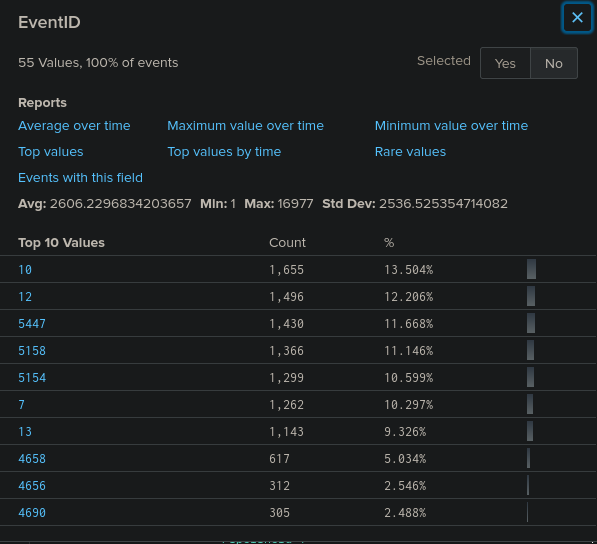Open Top values by time report
The image size is (597, 544).
(224, 152)
